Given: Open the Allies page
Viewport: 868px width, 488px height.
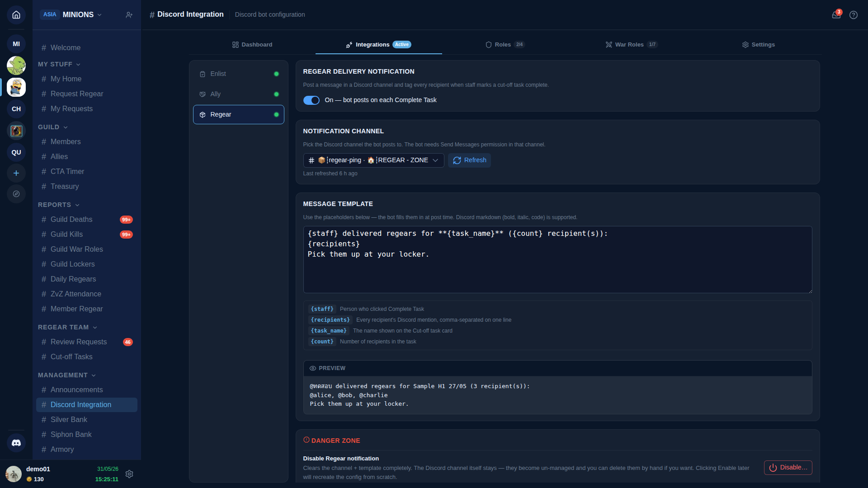Looking at the screenshot, I should point(87,157).
